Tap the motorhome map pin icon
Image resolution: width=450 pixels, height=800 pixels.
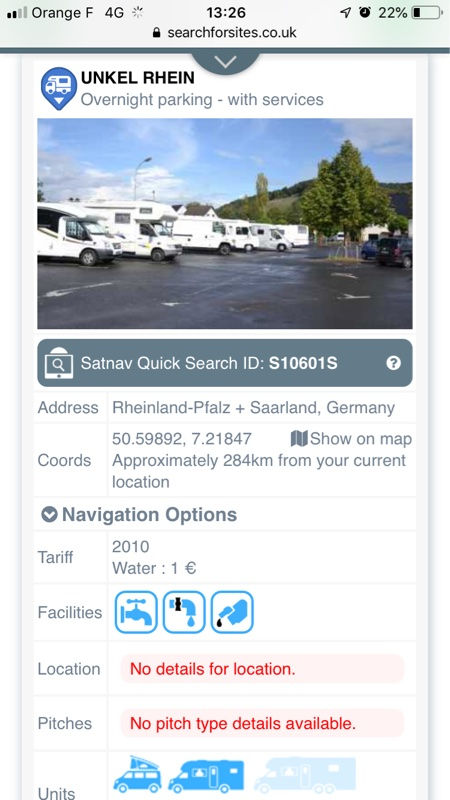click(59, 88)
